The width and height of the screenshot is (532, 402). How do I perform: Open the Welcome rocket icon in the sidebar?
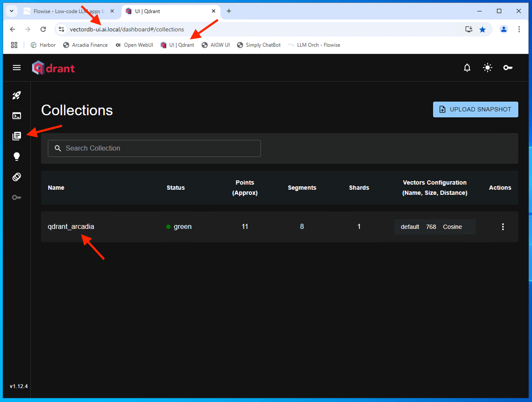tap(17, 95)
